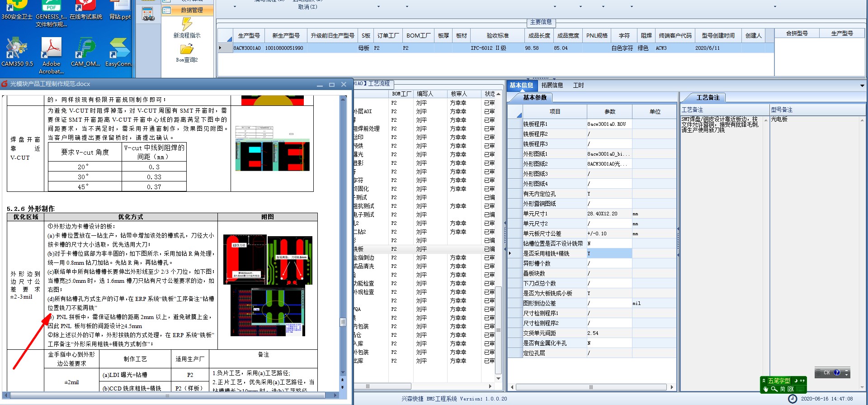Open the soft keyboard icon on the IME bar
Image resolution: width=868 pixels, height=405 pixels.
(801, 389)
